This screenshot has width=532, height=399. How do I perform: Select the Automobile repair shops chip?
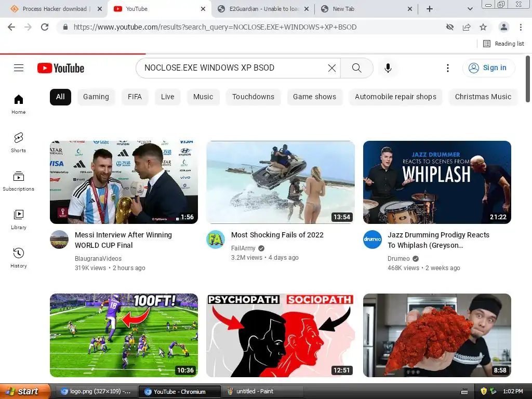395,97
